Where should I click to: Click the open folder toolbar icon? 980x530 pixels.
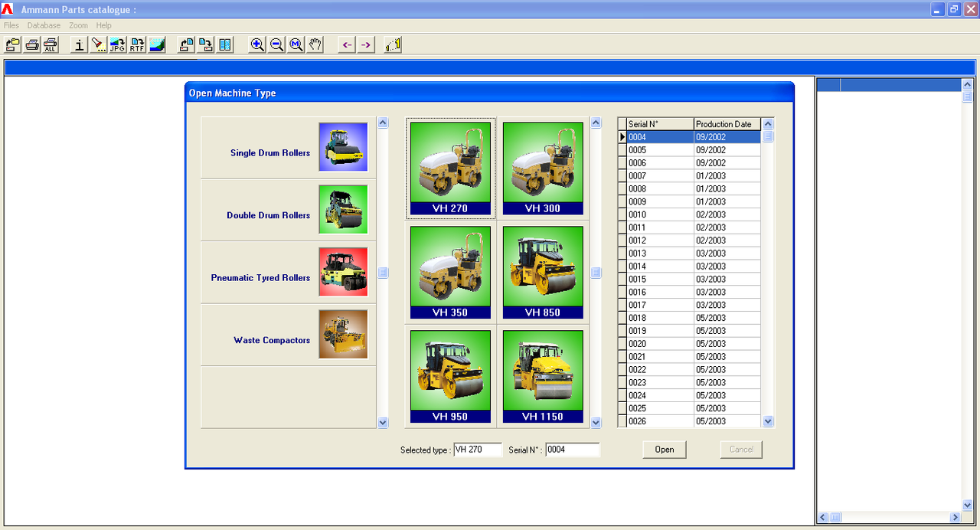(x=13, y=44)
